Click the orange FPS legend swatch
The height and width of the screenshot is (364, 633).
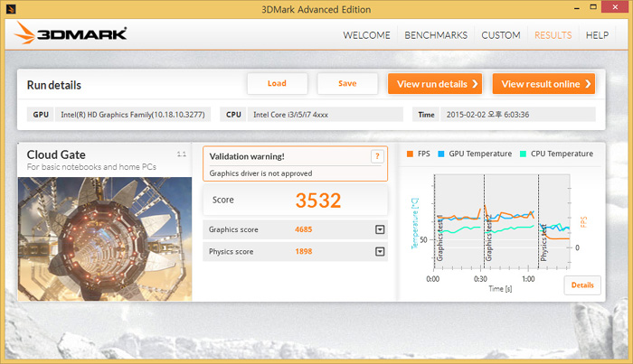[x=410, y=154]
